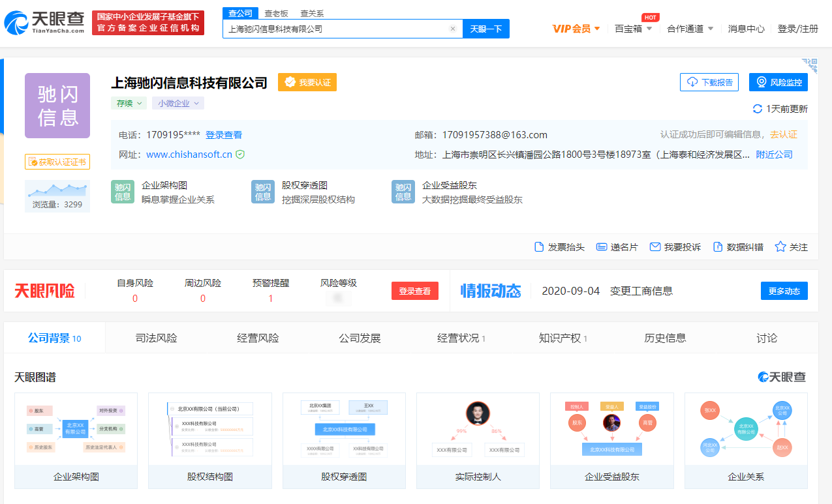This screenshot has height=504, width=832.
Task: Select the 查公司 search tab
Action: pyautogui.click(x=240, y=13)
